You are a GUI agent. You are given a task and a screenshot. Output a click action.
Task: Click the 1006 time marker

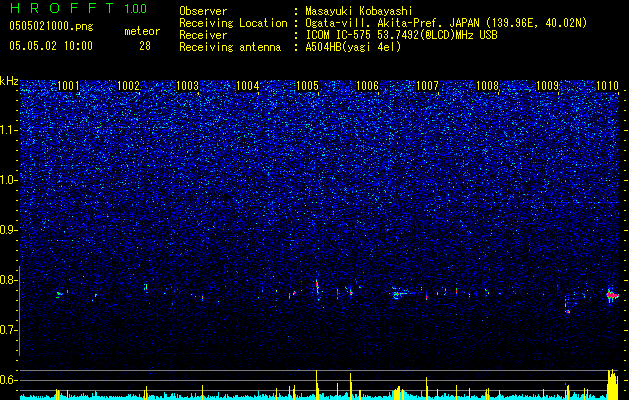click(367, 85)
